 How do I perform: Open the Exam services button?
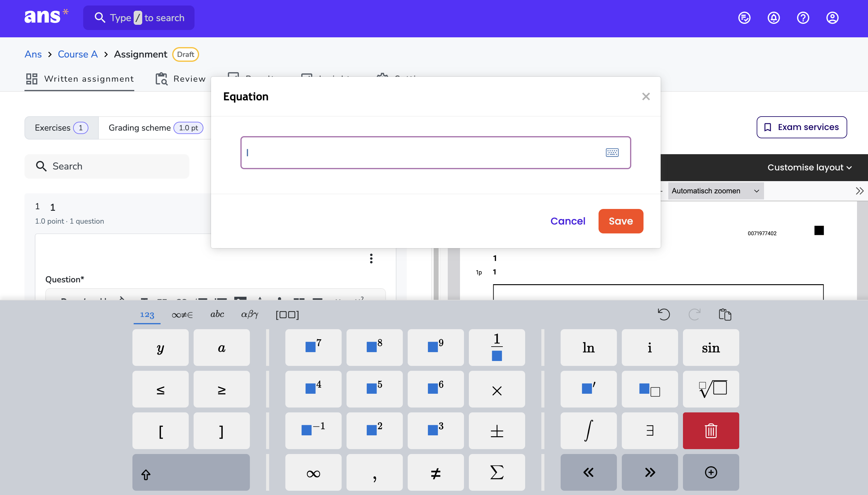pyautogui.click(x=801, y=127)
